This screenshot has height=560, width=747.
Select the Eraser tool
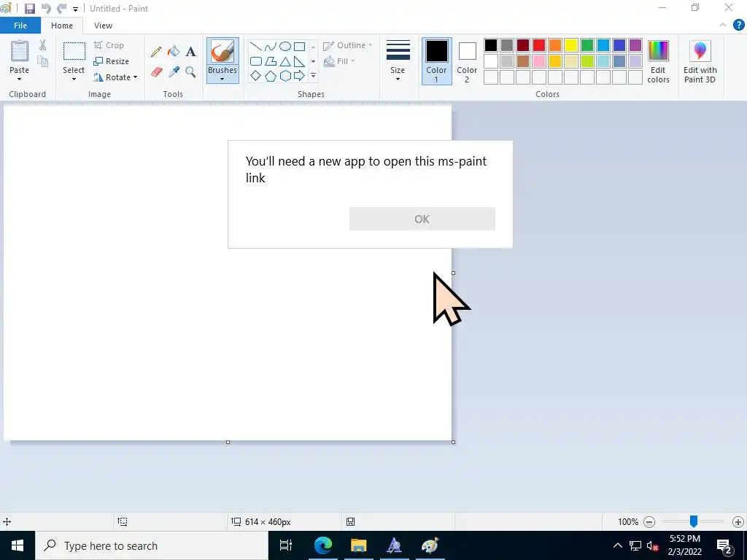tap(156, 72)
